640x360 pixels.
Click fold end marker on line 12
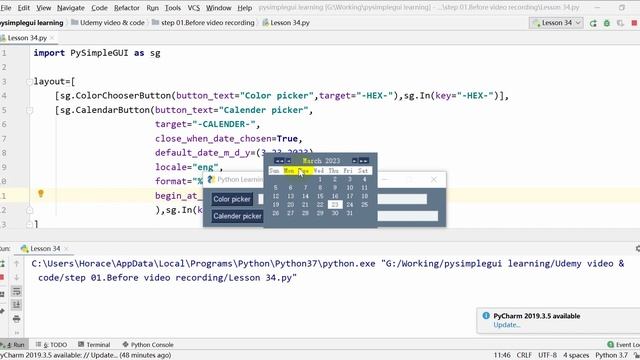tap(29, 210)
